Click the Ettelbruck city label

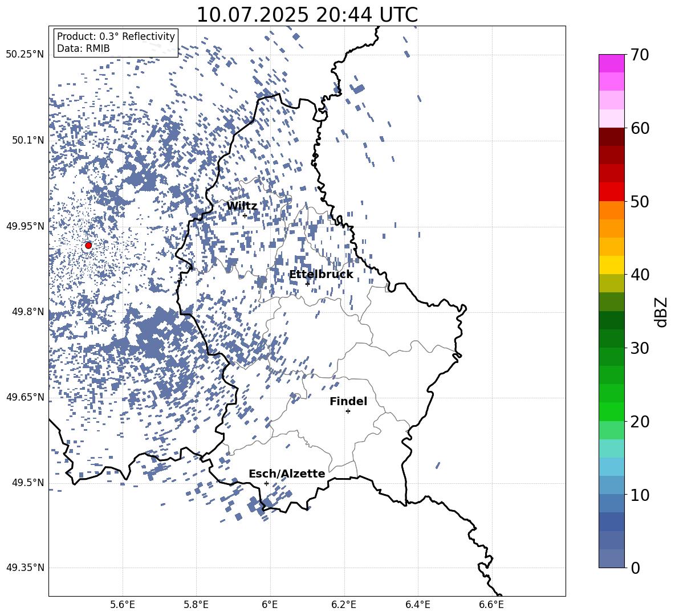coord(321,275)
